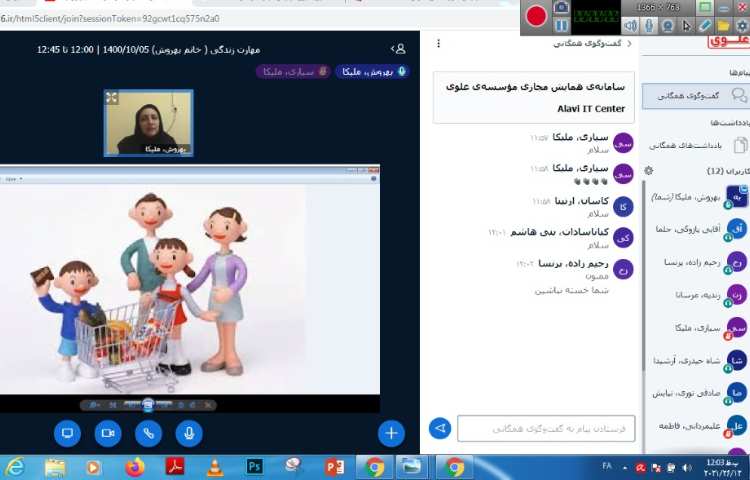Open Internet Explorer from taskbar
This screenshot has width=750, height=480.
[14, 467]
